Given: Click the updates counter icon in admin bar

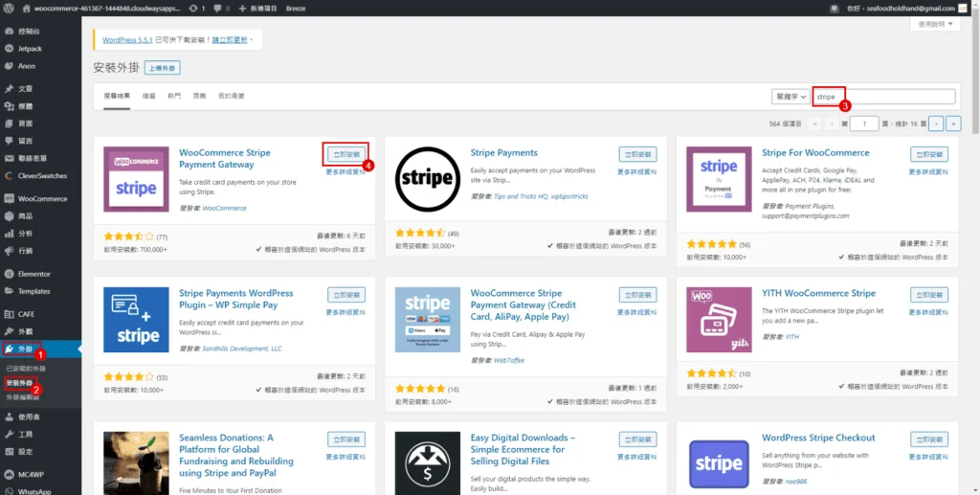Looking at the screenshot, I should [x=197, y=8].
